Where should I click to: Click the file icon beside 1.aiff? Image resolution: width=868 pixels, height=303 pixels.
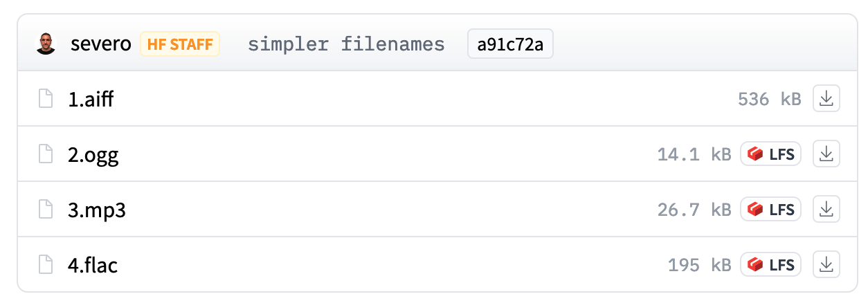[46, 99]
